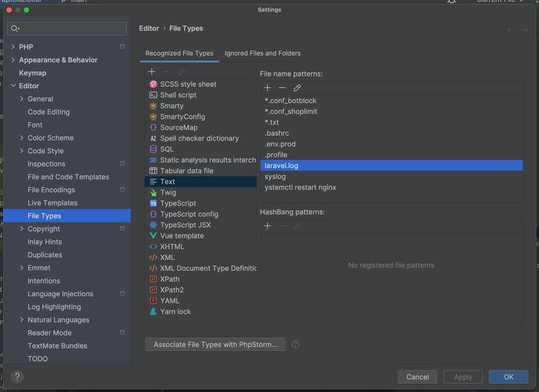Remove the selected file name pattern

click(x=282, y=88)
